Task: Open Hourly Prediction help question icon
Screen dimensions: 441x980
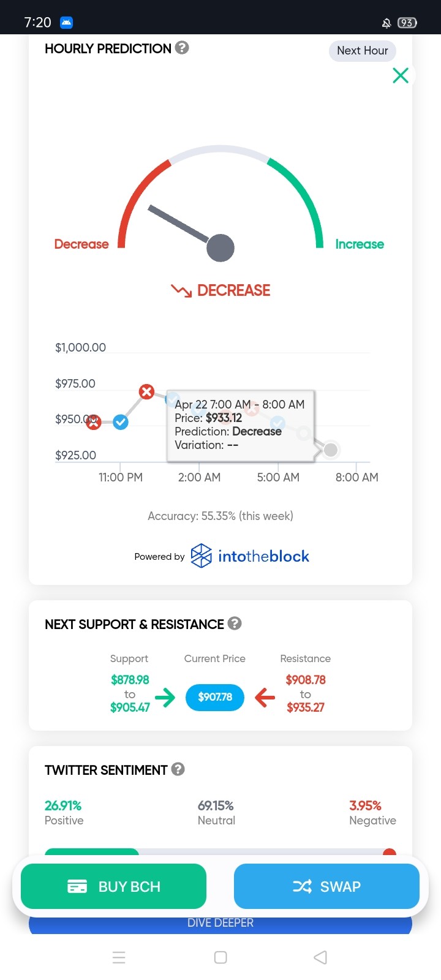Action: [182, 48]
